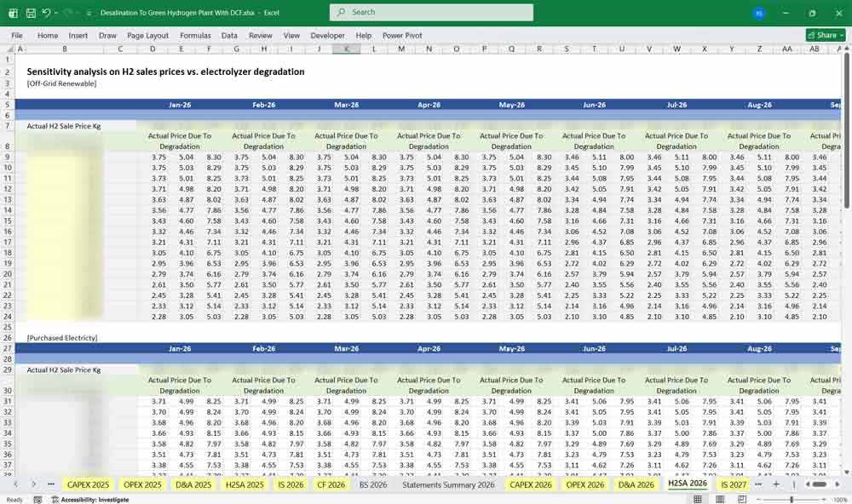Screen dimensions: 852x504
Task: Select Page Layout view icon in status bar
Action: coord(720,499)
